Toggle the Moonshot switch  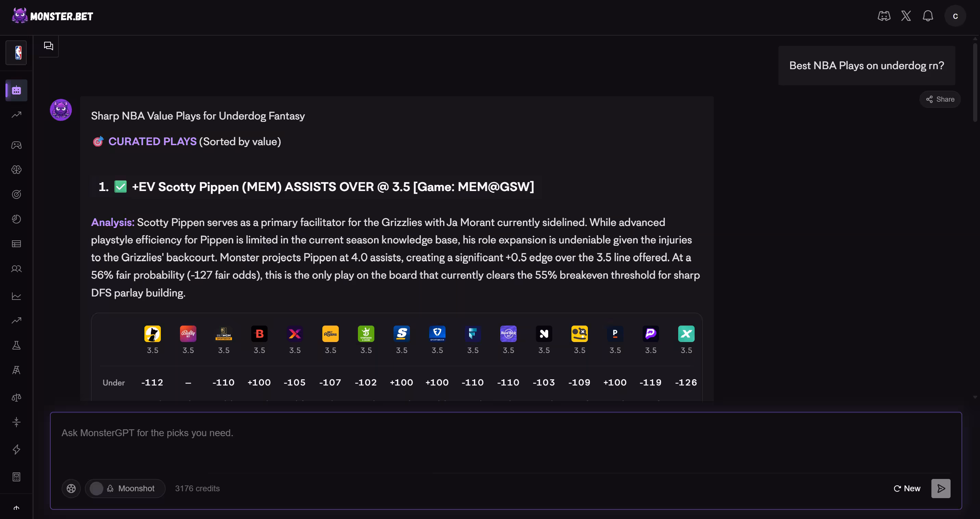125,488
